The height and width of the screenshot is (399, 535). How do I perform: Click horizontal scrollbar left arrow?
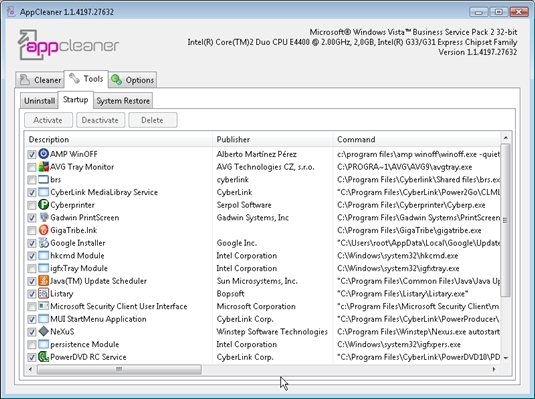(31, 369)
